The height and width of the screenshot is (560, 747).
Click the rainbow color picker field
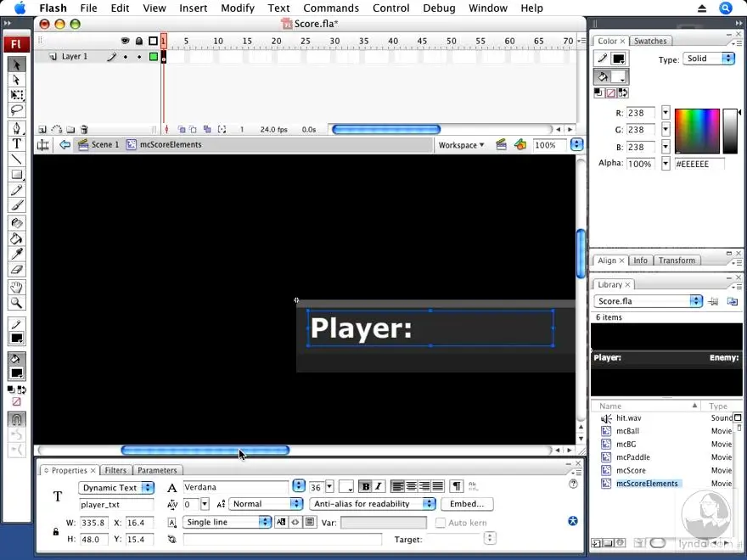(x=696, y=131)
